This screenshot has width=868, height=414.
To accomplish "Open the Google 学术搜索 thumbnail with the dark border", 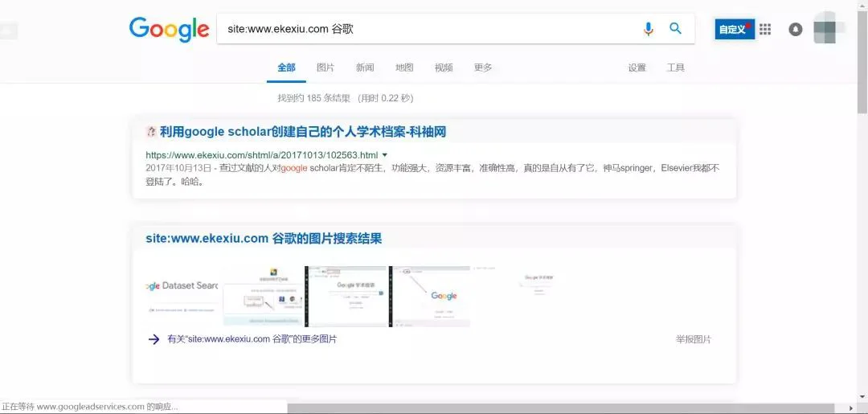I will coord(347,296).
